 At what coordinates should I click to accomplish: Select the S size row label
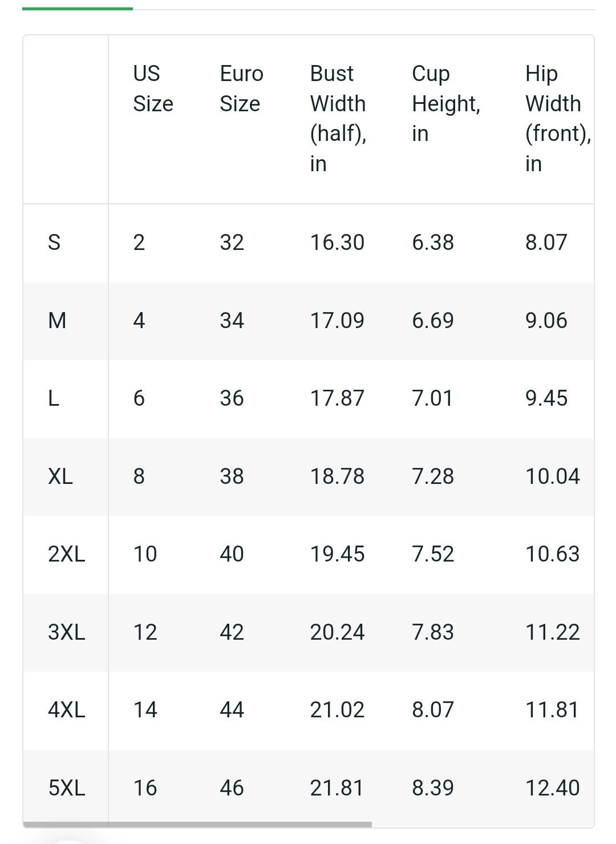[54, 243]
